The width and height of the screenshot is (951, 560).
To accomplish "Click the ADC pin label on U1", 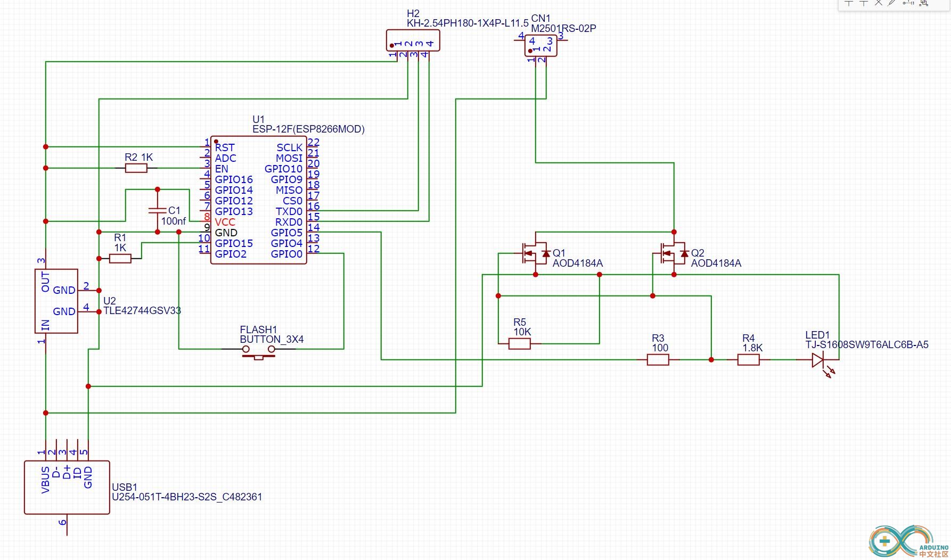I will click(x=225, y=158).
